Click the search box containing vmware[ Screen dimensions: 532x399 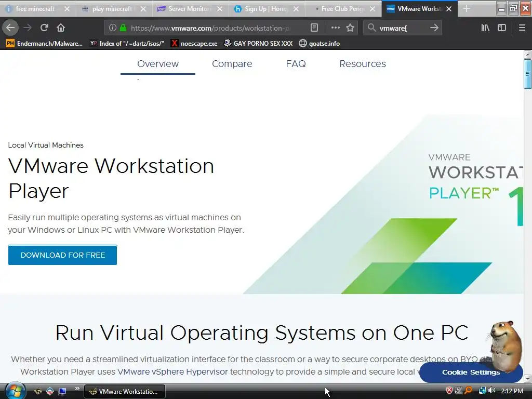[x=402, y=28]
